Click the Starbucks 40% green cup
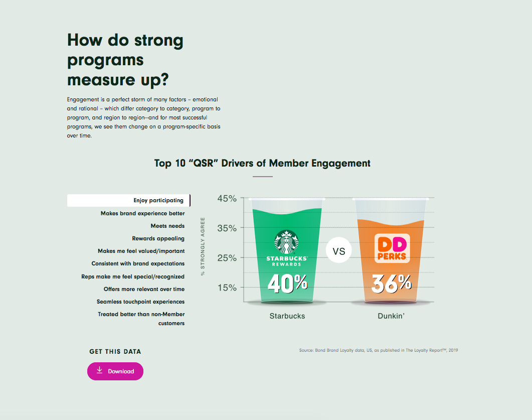532x420 pixels. pos(287,281)
